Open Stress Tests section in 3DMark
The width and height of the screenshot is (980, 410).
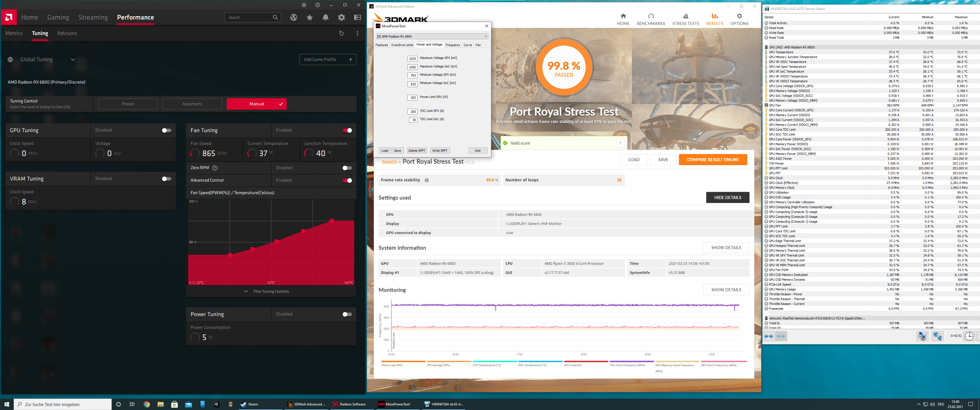coord(685,19)
